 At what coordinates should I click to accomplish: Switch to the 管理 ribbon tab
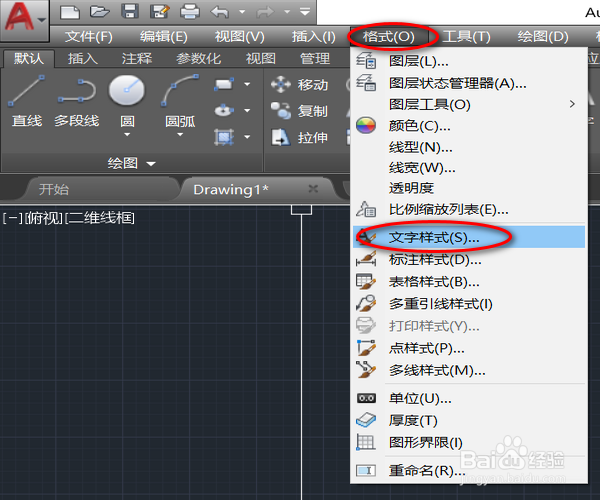point(315,59)
